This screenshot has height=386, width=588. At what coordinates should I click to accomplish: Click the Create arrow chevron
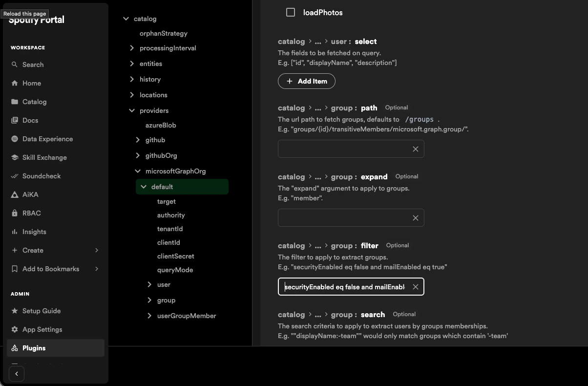97,250
